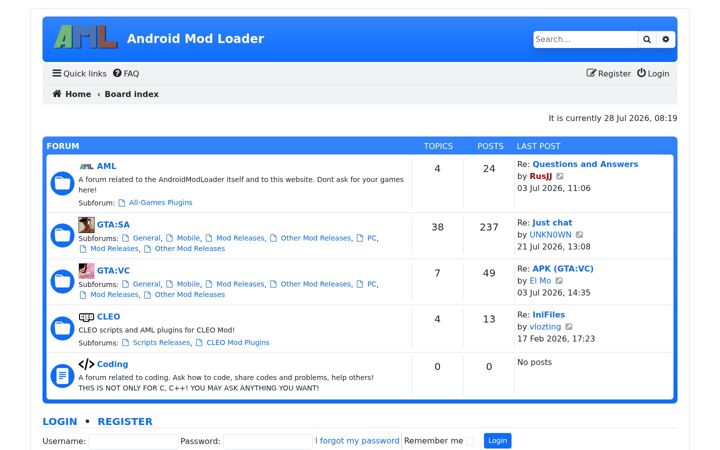Open last post IniFiles
720x450 pixels.
click(548, 315)
